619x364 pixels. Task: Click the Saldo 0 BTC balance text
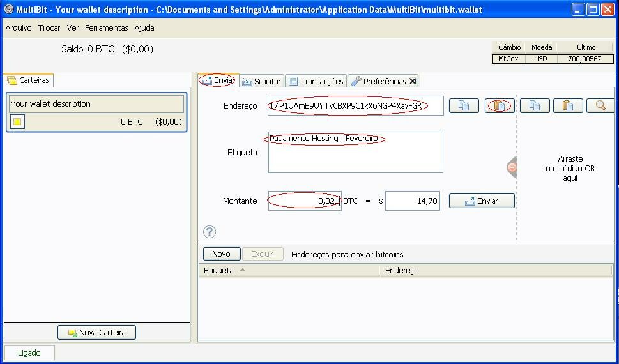(107, 49)
